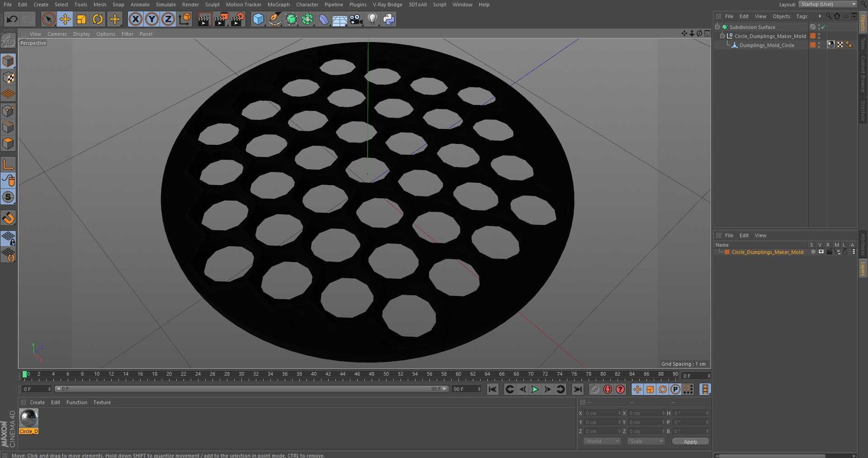Image resolution: width=868 pixels, height=458 pixels.
Task: Go to start of animation
Action: [x=493, y=389]
